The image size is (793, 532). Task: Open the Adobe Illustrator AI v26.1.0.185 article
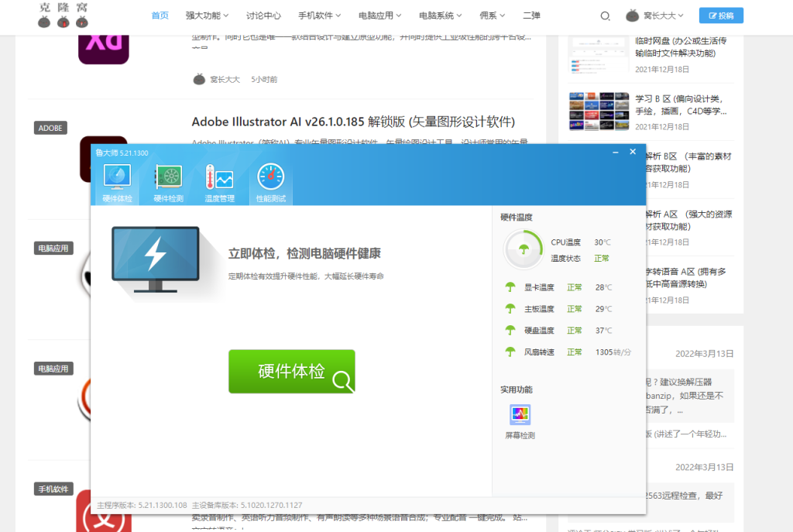pyautogui.click(x=353, y=122)
